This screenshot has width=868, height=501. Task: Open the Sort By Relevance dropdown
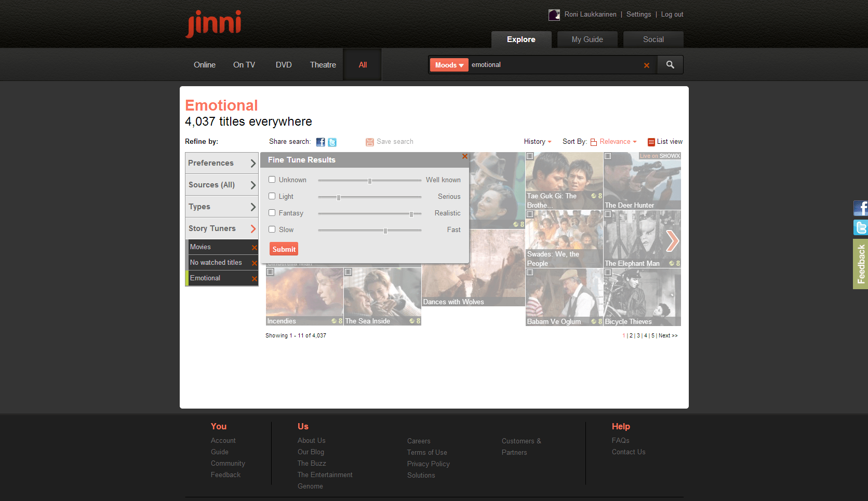pyautogui.click(x=618, y=142)
